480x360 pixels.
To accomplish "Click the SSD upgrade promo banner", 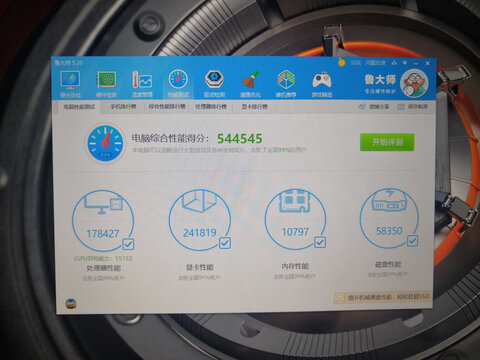I will [x=383, y=297].
